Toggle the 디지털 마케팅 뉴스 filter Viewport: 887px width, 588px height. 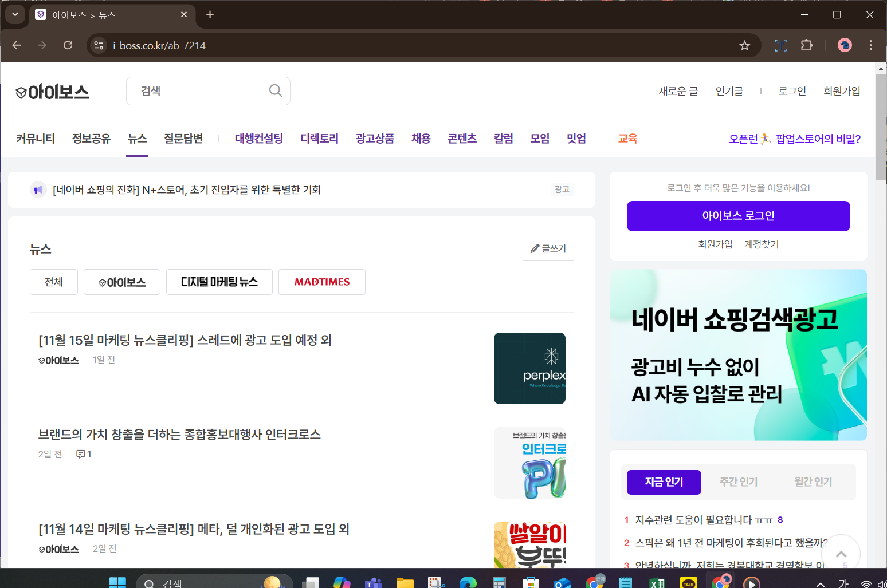(219, 282)
